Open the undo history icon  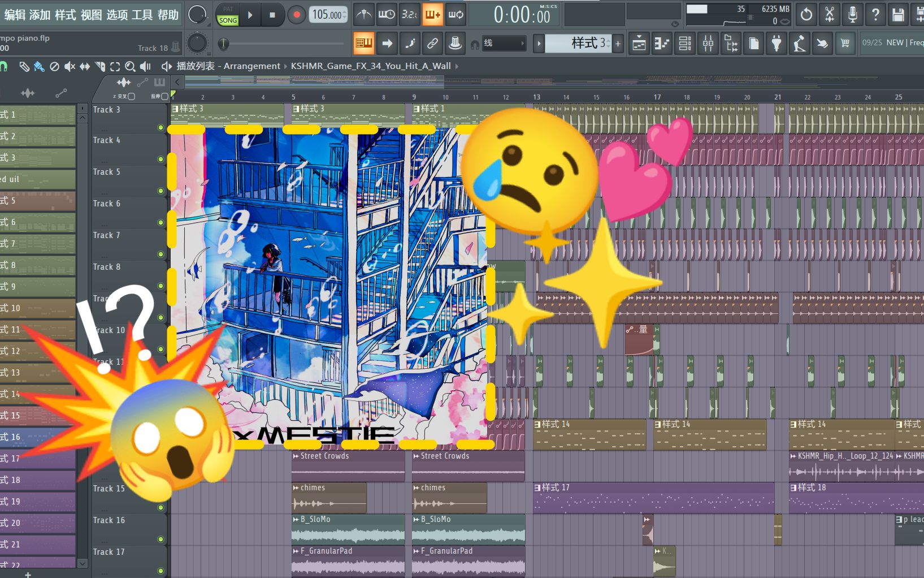[806, 15]
